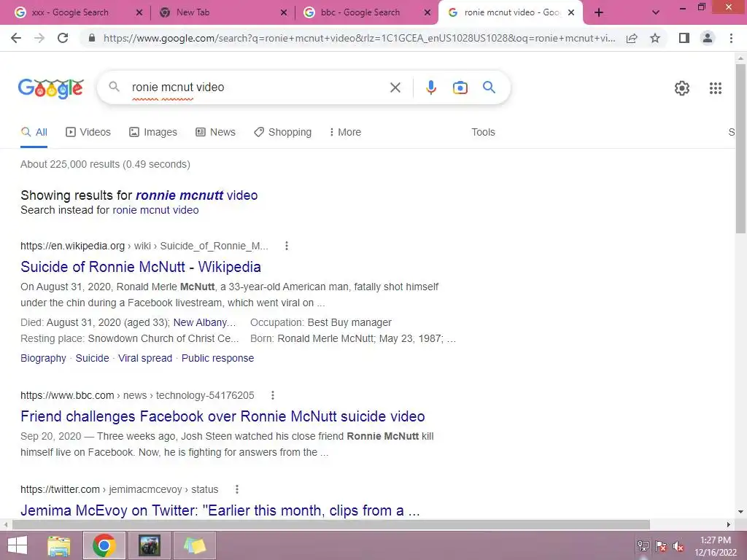
Task: Go to the Google logo homepage
Action: point(51,88)
